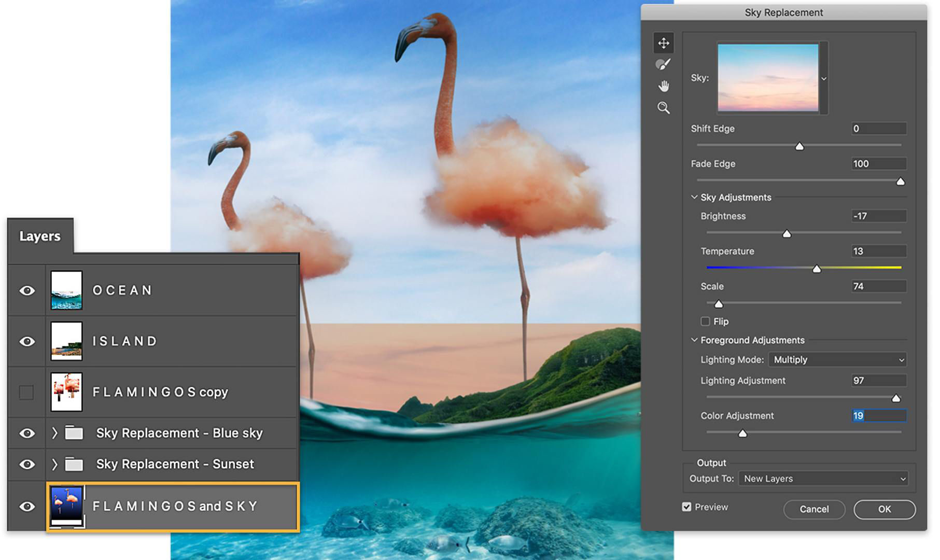Click the OK button
The height and width of the screenshot is (560, 940).
(x=884, y=509)
